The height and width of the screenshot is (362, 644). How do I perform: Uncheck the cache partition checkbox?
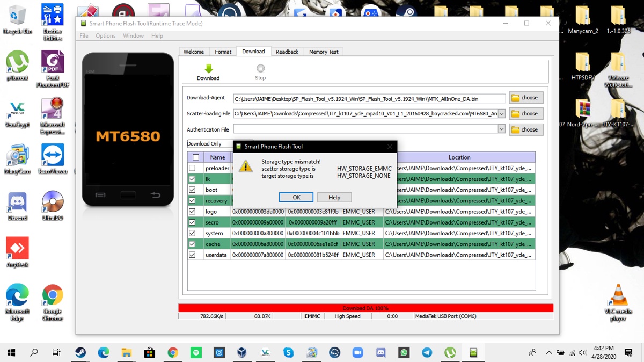[x=192, y=244]
